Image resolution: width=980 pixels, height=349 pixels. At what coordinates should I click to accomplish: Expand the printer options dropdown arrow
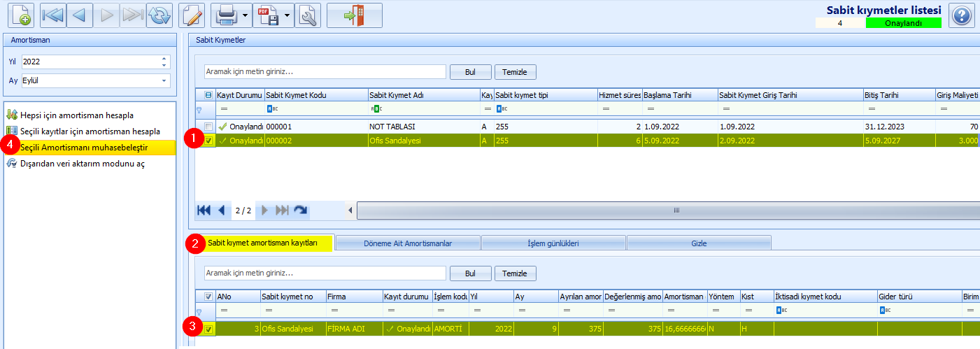click(246, 15)
